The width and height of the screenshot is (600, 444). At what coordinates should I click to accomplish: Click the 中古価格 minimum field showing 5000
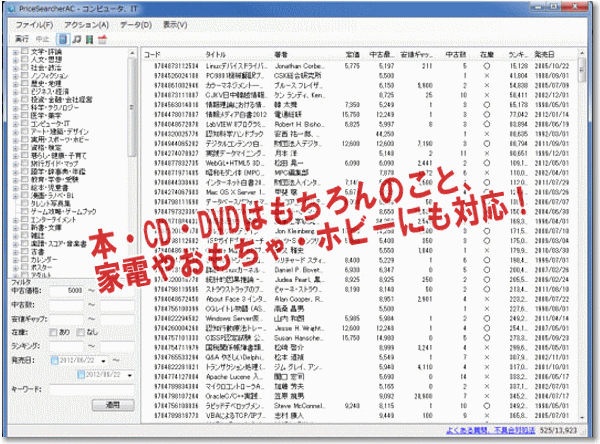point(67,291)
